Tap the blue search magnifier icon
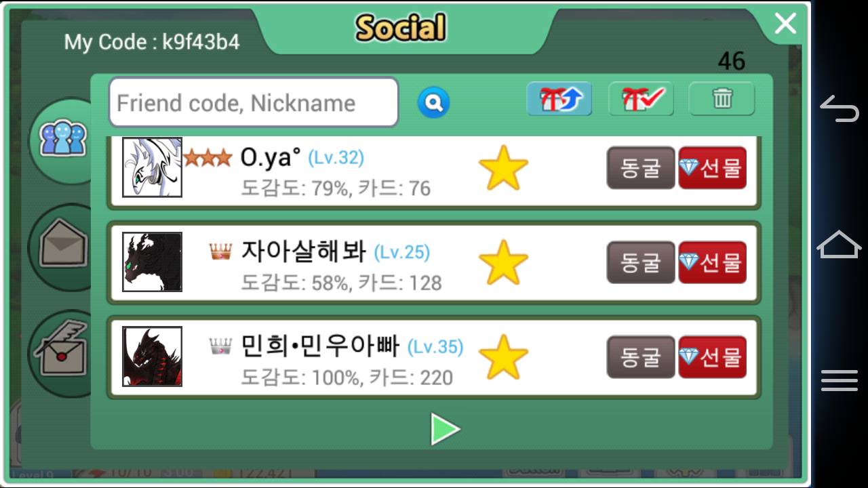 434,103
